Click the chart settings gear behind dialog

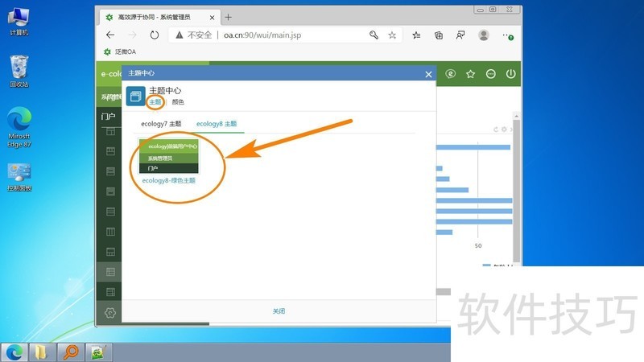[504, 130]
